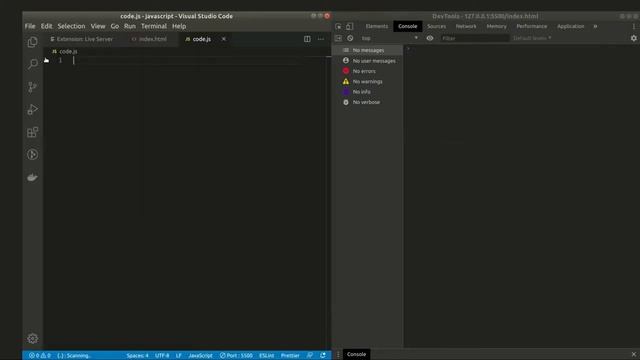Image resolution: width=640 pixels, height=360 pixels.
Task: Open DevTools customize menu
Action: pos(633,26)
